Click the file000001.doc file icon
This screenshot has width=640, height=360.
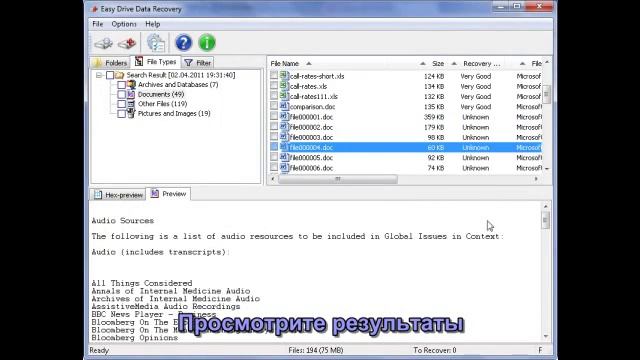pyautogui.click(x=284, y=116)
